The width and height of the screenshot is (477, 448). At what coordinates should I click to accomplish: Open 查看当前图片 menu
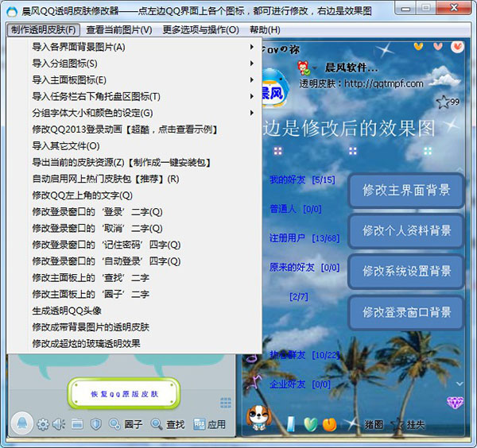[118, 30]
